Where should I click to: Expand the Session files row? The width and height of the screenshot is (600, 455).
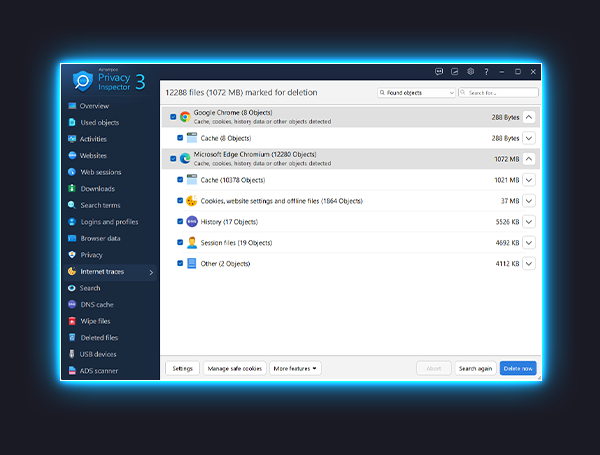click(529, 243)
